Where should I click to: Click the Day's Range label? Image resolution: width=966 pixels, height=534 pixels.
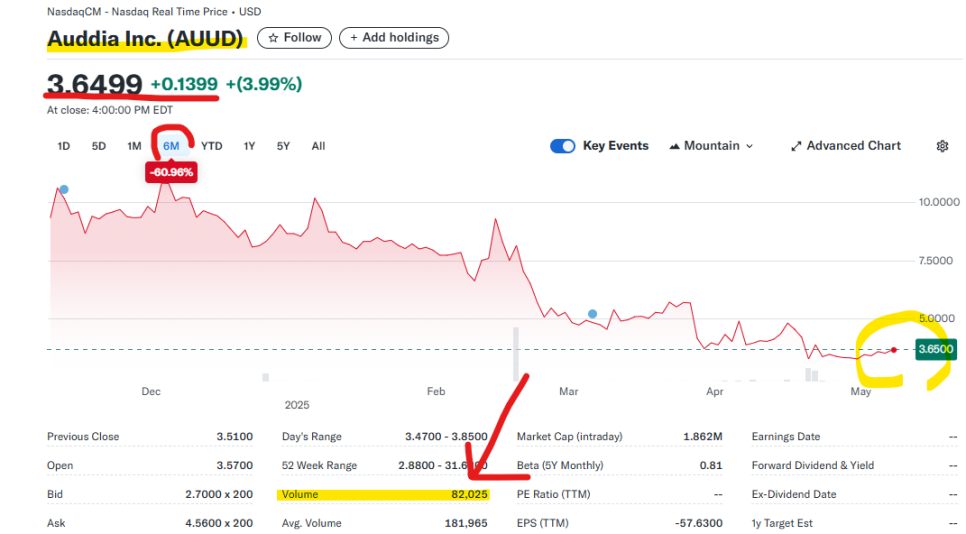coord(312,437)
